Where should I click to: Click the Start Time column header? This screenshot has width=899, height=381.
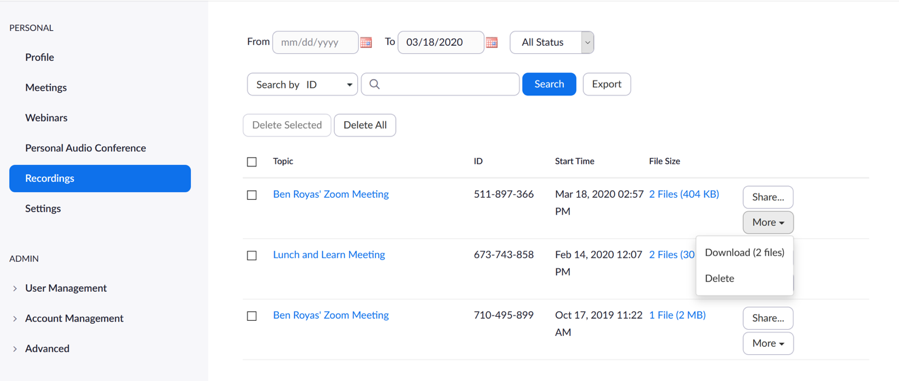tap(574, 162)
